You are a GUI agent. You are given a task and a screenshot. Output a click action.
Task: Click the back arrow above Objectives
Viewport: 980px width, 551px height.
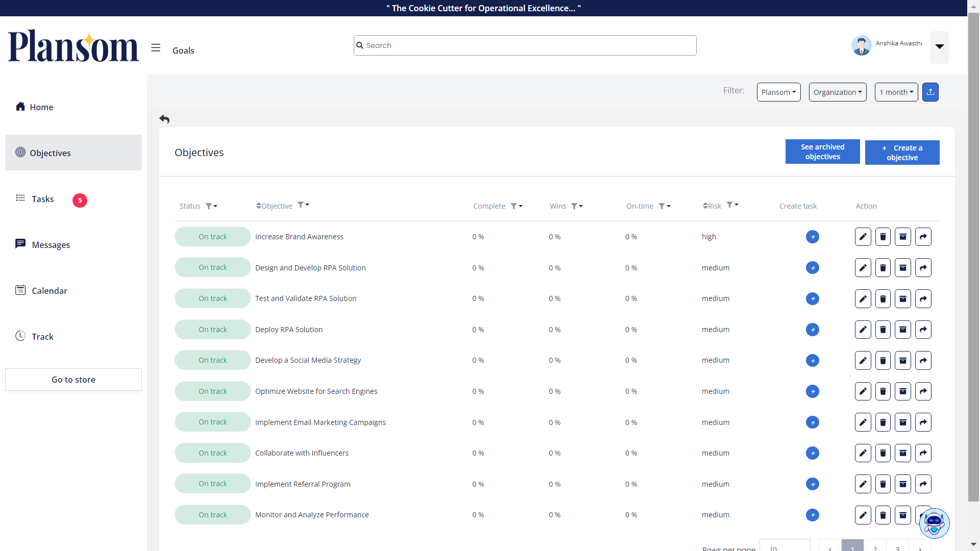[164, 119]
